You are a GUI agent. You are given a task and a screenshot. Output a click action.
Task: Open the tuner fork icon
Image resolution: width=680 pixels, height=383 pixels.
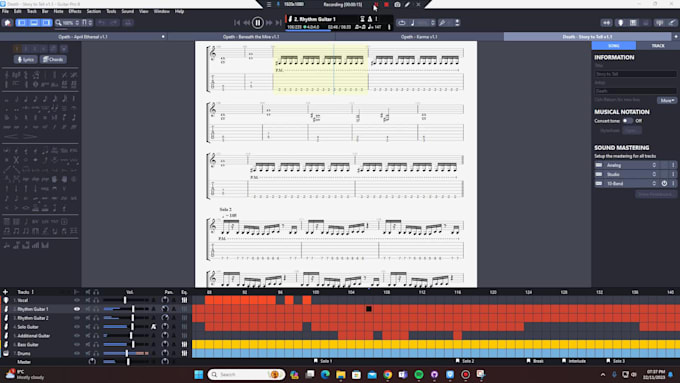[x=442, y=23]
